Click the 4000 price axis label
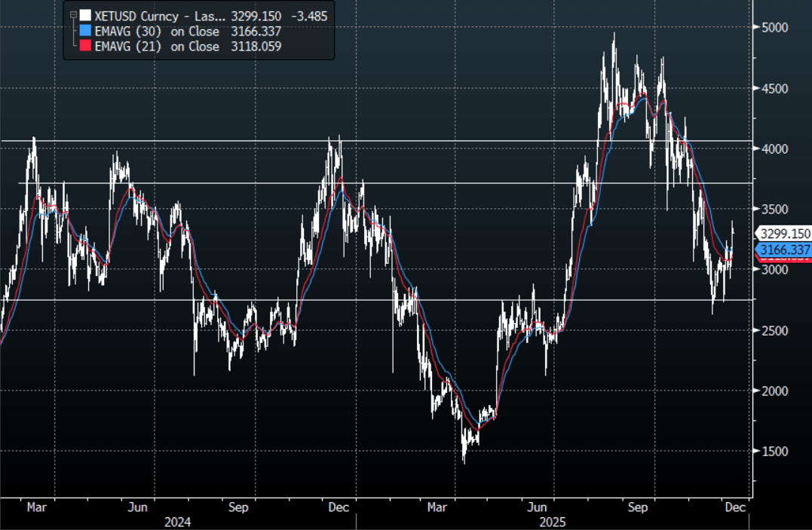This screenshot has height=530, width=812. (775, 149)
